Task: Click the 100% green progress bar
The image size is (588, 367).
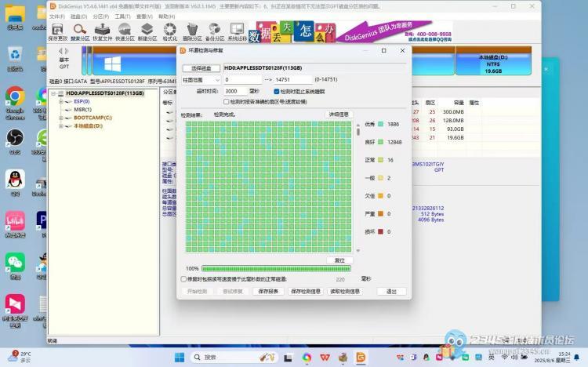Action: [x=276, y=269]
